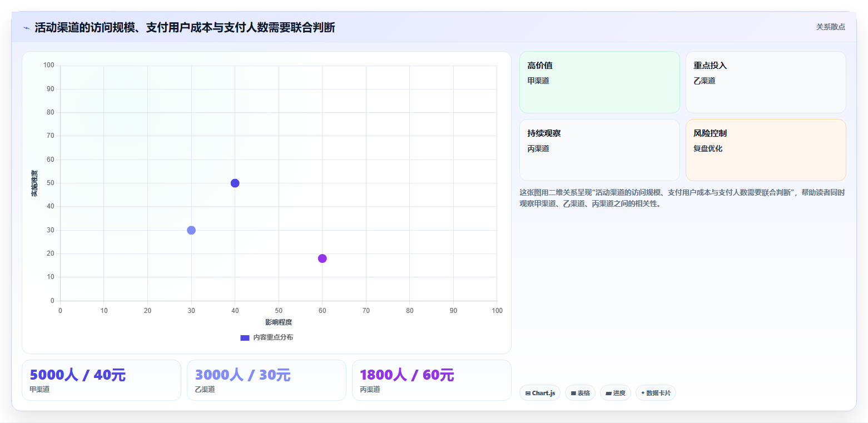Image resolution: width=868 pixels, height=423 pixels.
Task: Click 丙渠道 under the 持续观察 card
Action: click(x=538, y=148)
